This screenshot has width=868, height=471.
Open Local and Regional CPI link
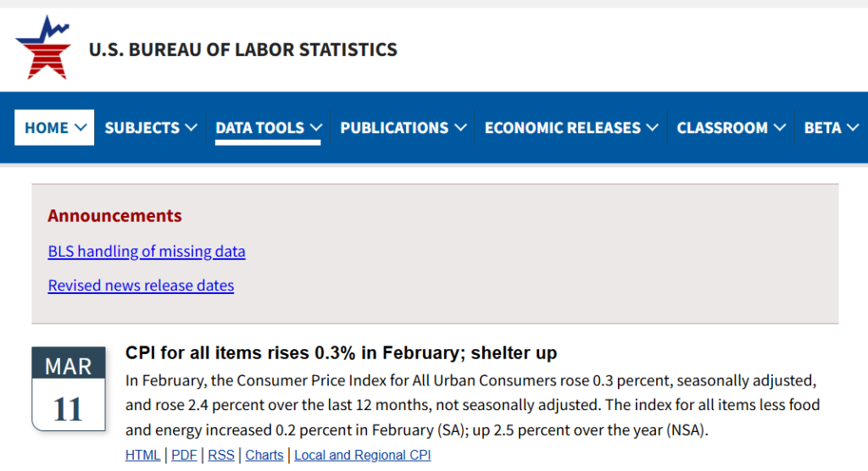click(362, 455)
